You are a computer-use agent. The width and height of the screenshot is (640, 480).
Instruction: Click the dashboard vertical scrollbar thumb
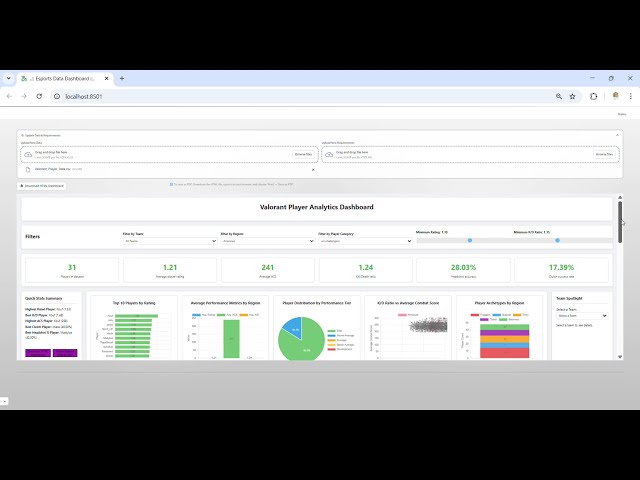click(x=620, y=222)
